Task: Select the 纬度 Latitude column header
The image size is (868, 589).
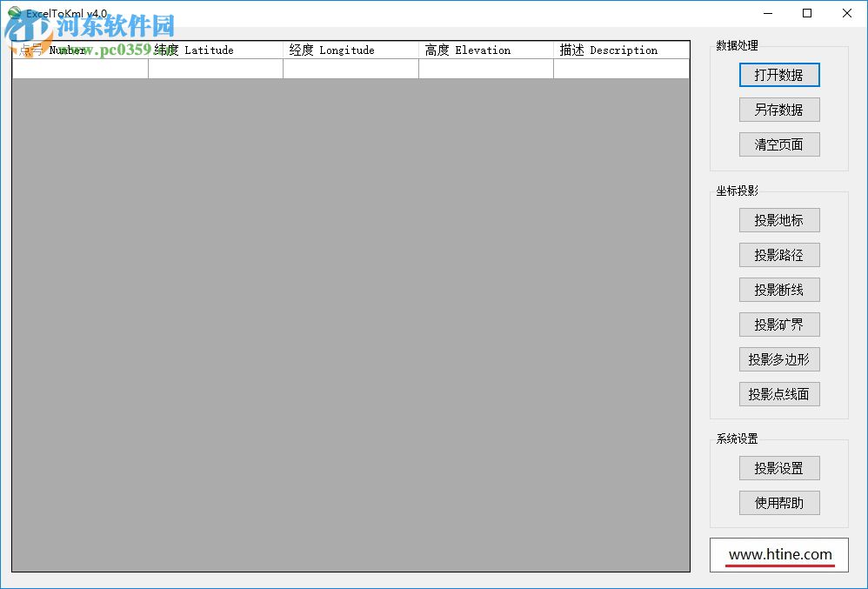Action: (215, 50)
